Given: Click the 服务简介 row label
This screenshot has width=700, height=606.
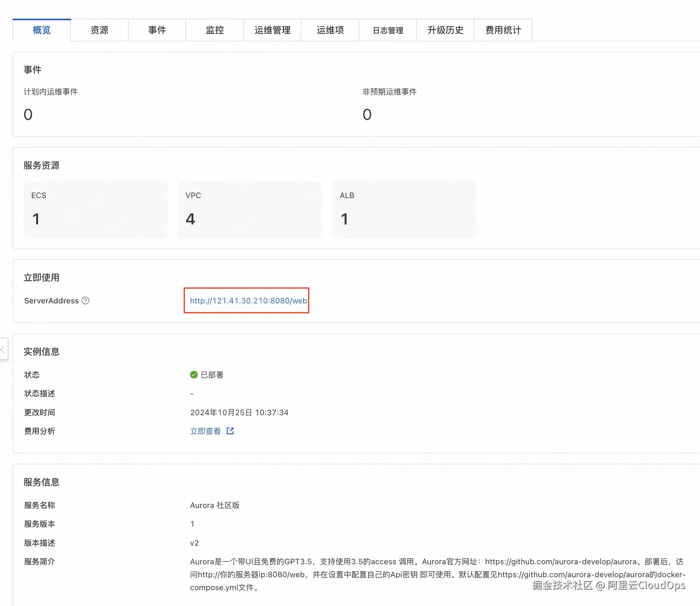Looking at the screenshot, I should [39, 561].
